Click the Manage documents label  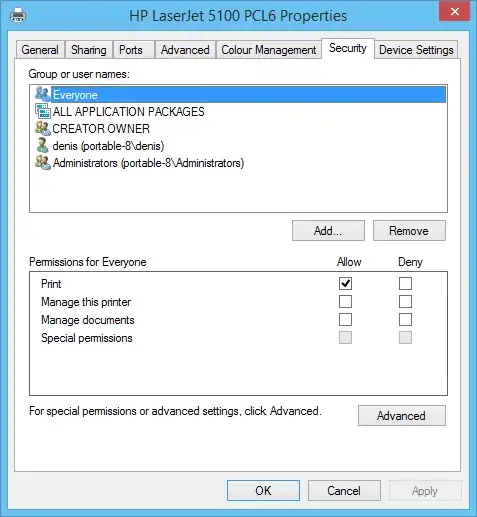click(88, 320)
